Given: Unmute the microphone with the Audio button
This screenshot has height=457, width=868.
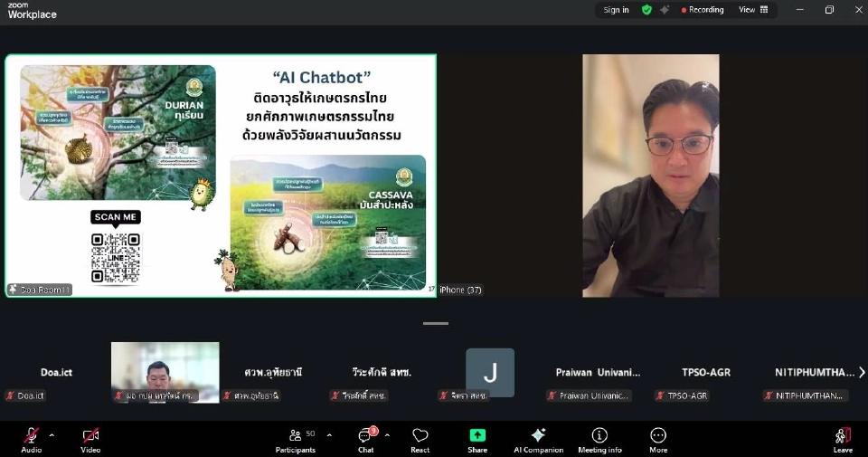Looking at the screenshot, I should (31, 436).
